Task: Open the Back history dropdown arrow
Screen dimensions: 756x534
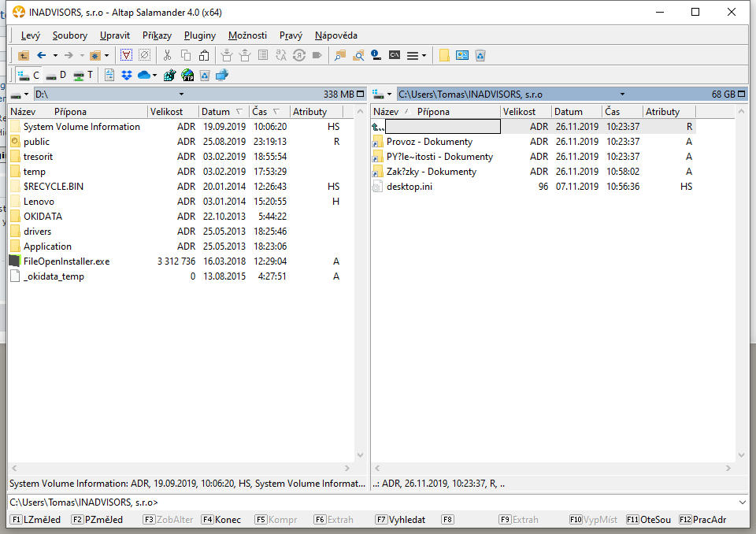Action: (x=55, y=55)
